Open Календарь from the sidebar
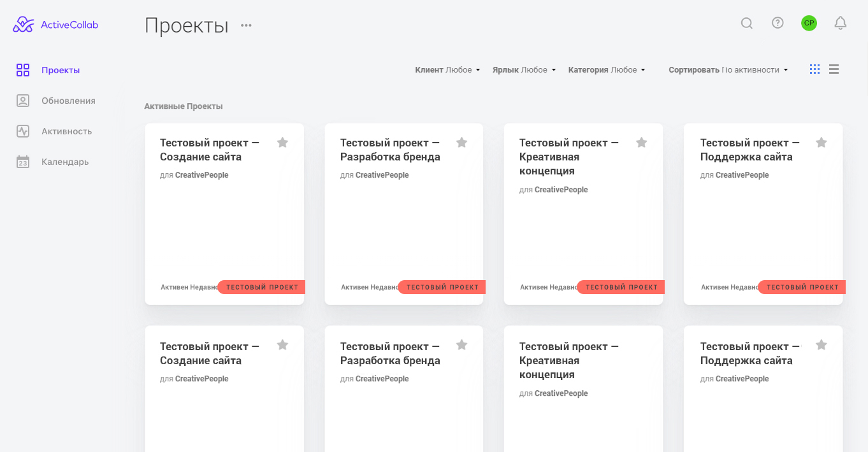 tap(65, 162)
